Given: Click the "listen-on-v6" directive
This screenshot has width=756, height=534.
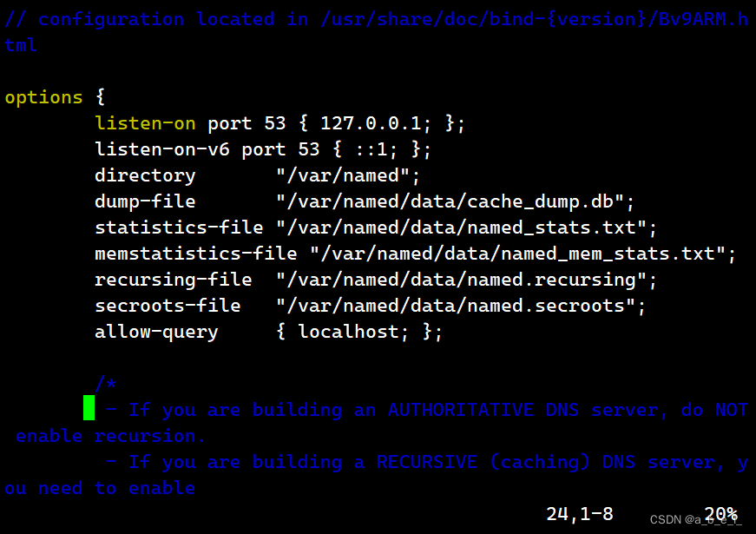Looking at the screenshot, I should point(162,149).
